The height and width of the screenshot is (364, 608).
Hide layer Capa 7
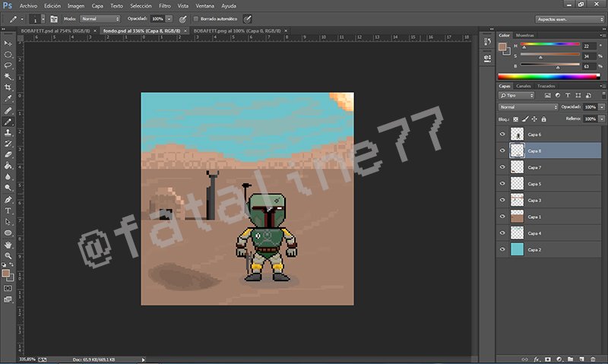click(502, 167)
